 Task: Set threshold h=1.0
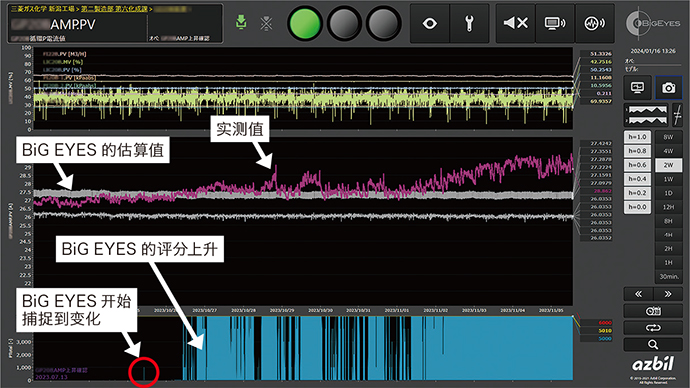[637, 137]
